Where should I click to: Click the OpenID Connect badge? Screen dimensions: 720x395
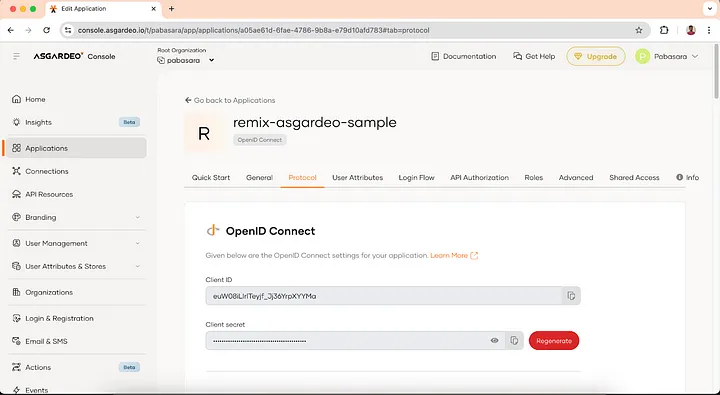coord(259,140)
